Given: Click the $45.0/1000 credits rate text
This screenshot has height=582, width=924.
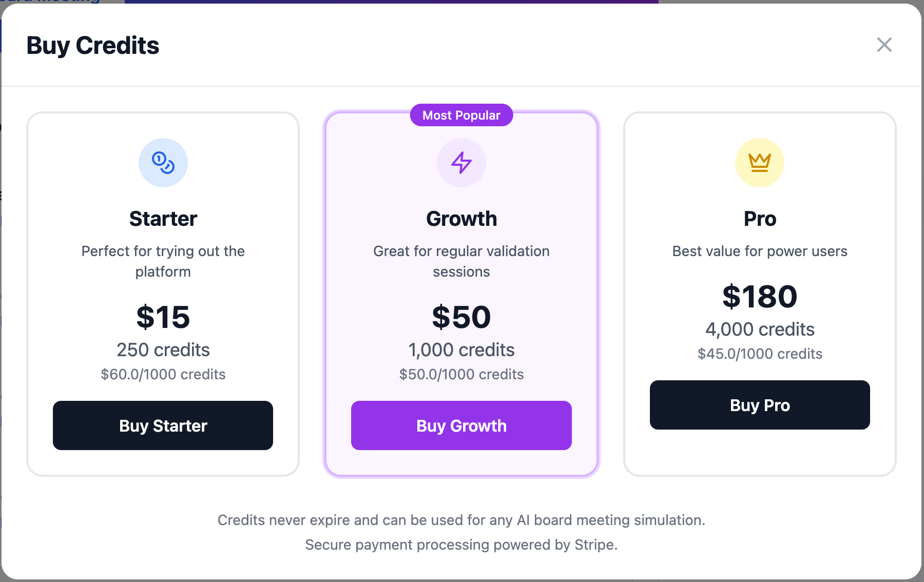Looking at the screenshot, I should [x=760, y=354].
